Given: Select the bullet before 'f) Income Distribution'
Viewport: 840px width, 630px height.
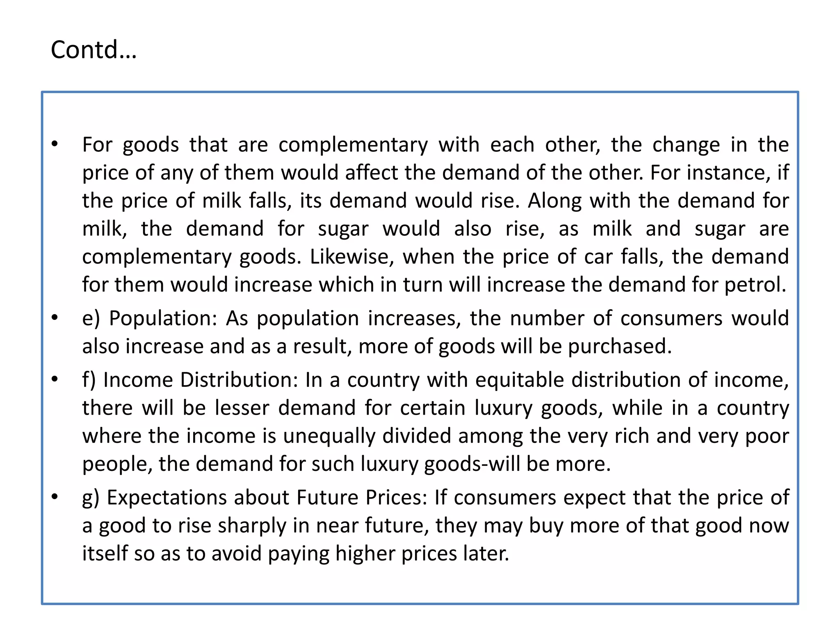Looking at the screenshot, I should pyautogui.click(x=55, y=379).
